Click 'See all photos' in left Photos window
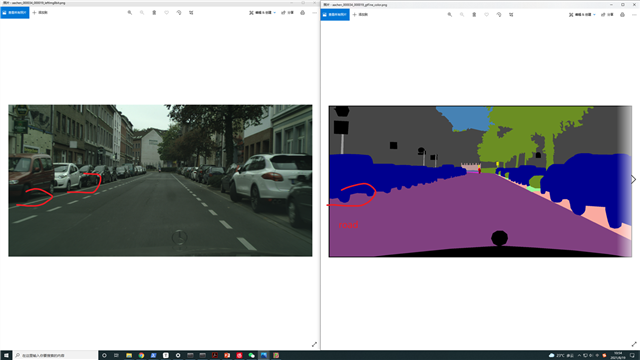Viewport: 640px width, 360px height. 15,13
